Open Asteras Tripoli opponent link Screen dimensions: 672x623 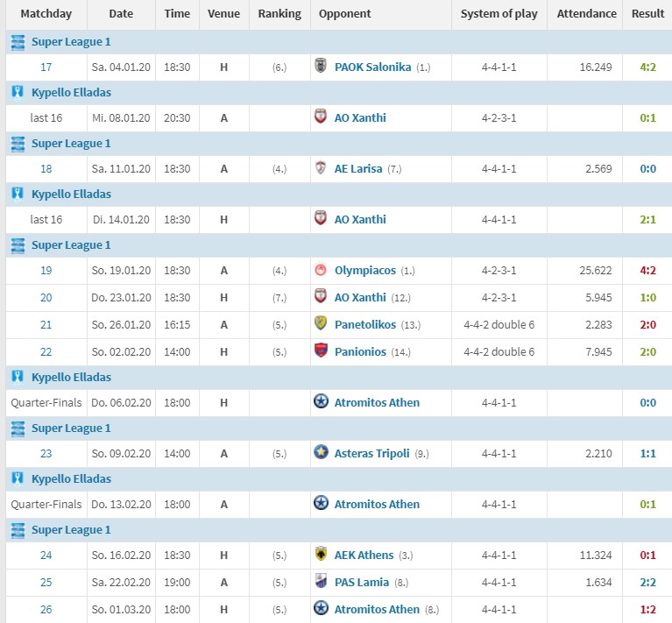[x=372, y=453]
